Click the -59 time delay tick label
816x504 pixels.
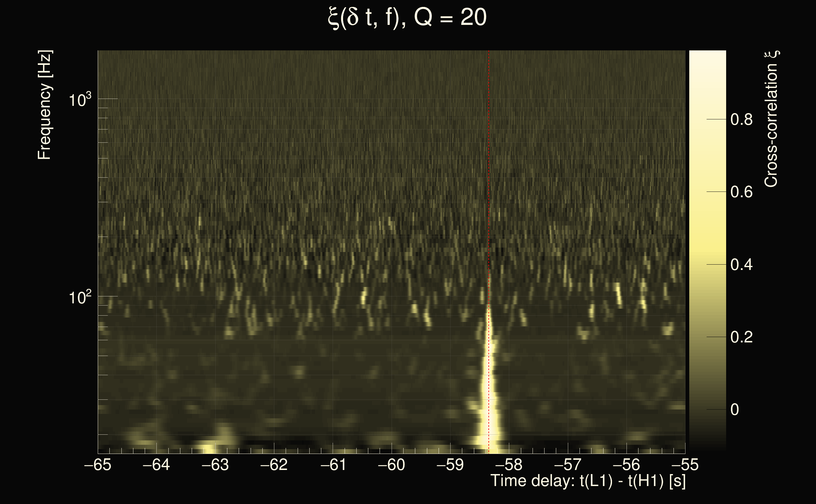click(450, 465)
